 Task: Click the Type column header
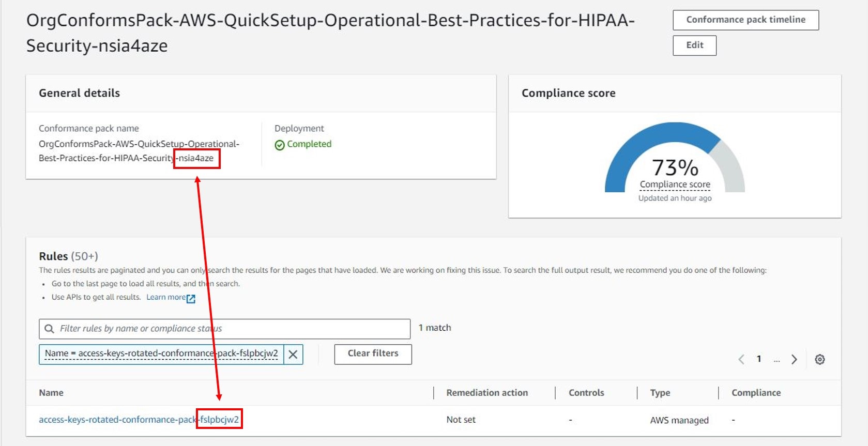[x=660, y=393]
